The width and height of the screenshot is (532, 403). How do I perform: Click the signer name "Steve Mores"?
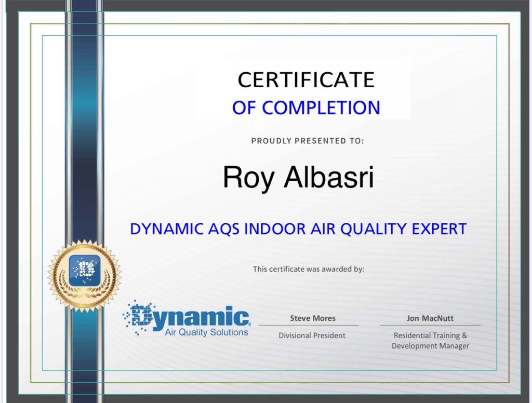tap(312, 318)
